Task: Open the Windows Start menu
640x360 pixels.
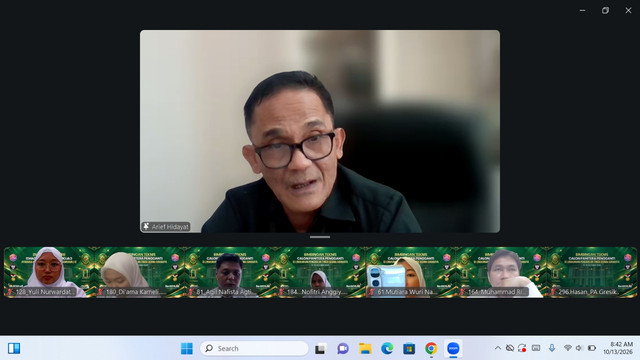Action: pyautogui.click(x=187, y=349)
